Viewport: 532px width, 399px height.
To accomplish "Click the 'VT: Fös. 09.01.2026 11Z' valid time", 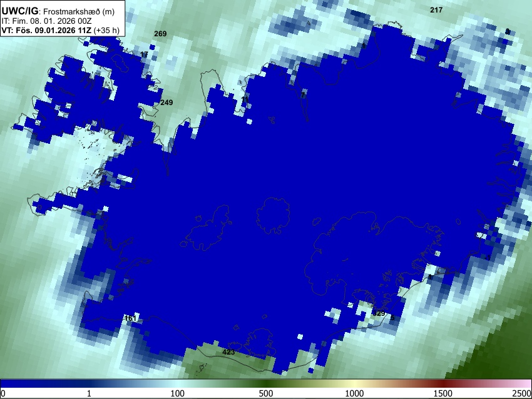I will click(x=46, y=30).
